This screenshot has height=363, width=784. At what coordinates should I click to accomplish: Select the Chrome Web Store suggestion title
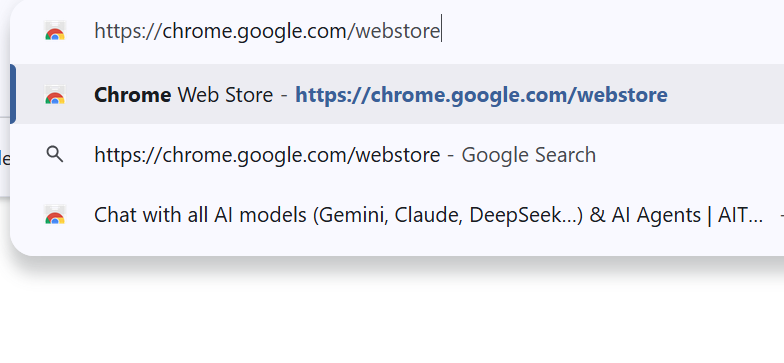pos(184,94)
